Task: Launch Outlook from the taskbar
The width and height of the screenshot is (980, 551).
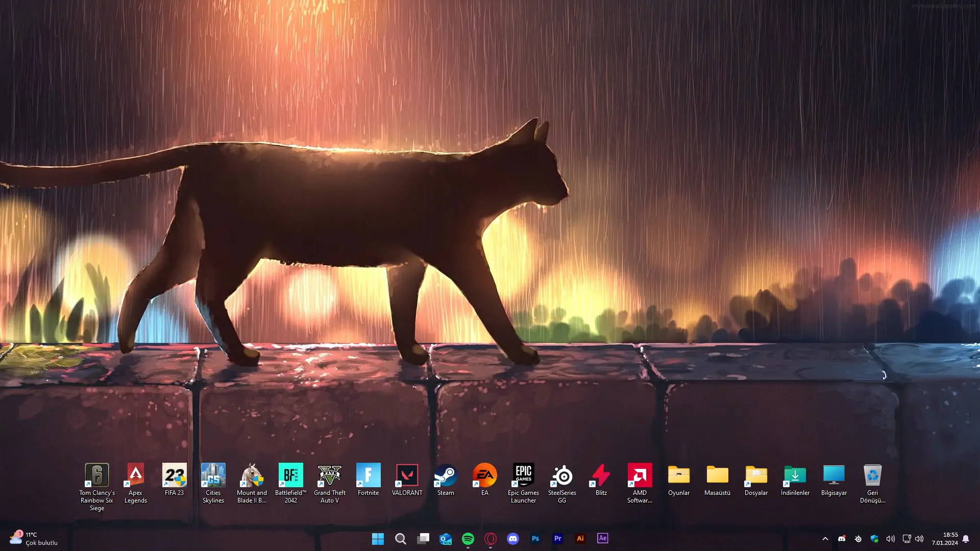Action: 446,539
